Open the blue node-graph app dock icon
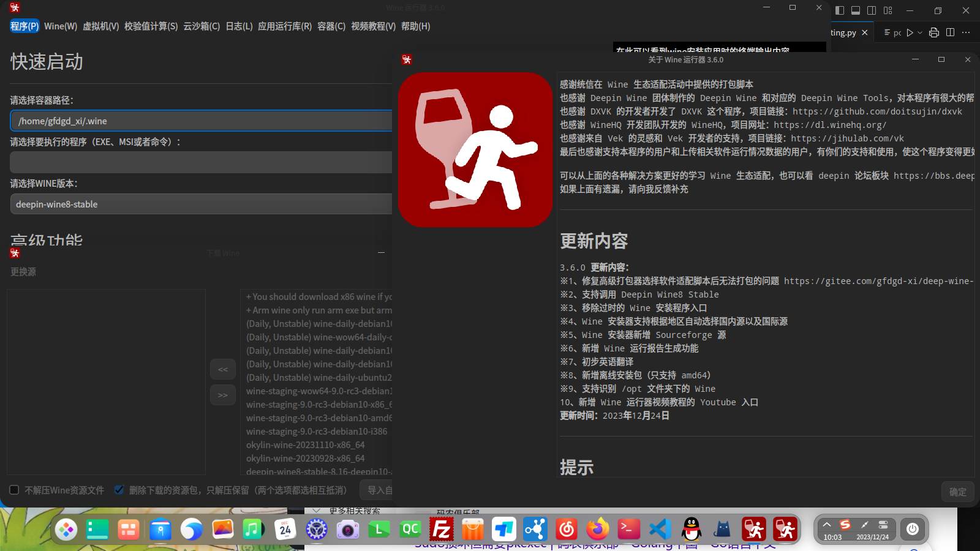The height and width of the screenshot is (551, 980). click(535, 529)
